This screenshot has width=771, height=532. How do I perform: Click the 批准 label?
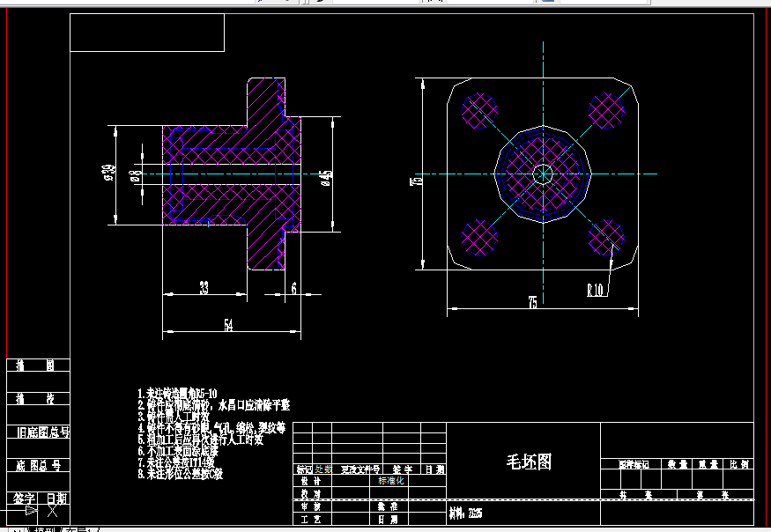388,506
